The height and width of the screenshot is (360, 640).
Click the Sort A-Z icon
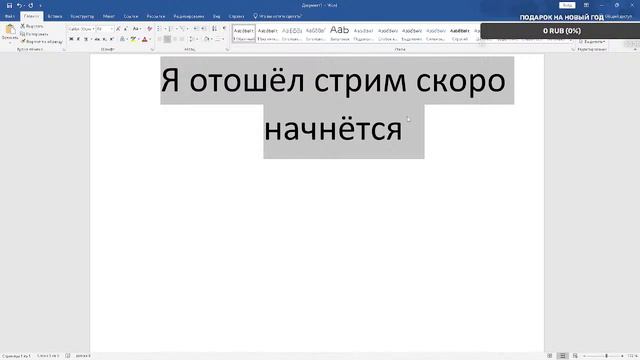pos(214,29)
